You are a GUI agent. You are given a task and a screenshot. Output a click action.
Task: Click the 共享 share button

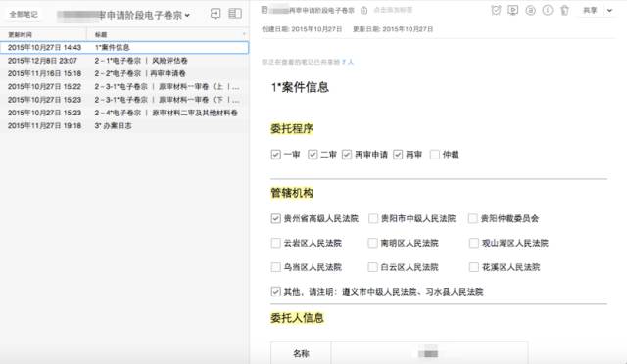point(590,11)
